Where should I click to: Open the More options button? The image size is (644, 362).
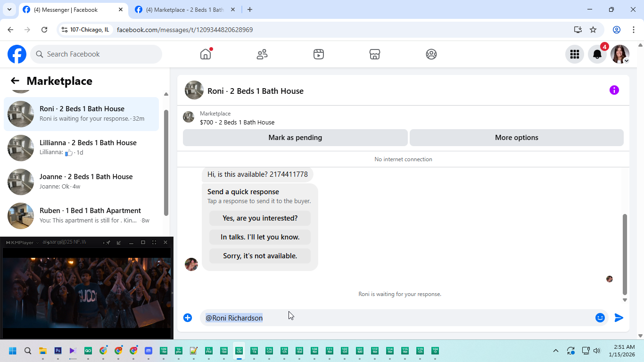[516, 138]
